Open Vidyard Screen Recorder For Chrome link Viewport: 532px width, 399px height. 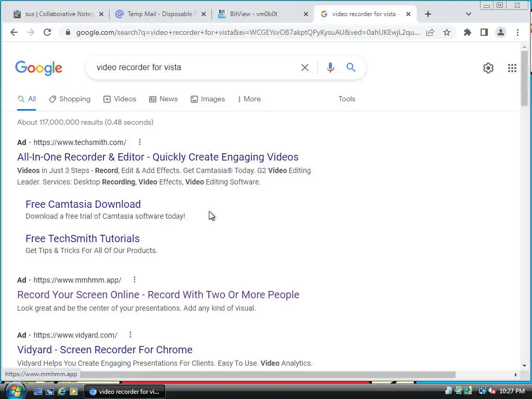[x=105, y=350]
